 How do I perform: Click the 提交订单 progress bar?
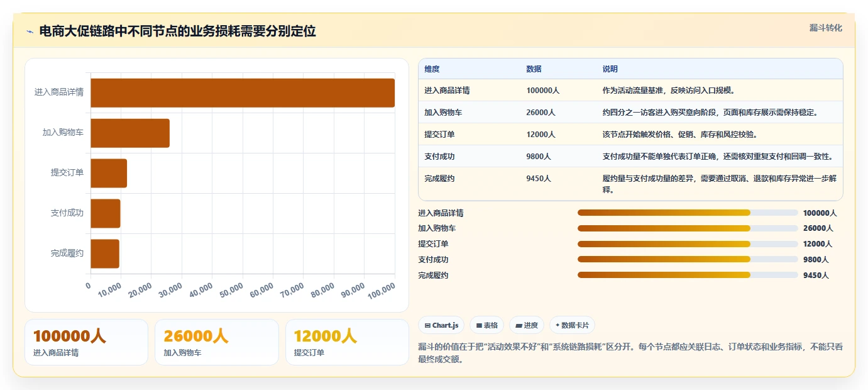click(x=688, y=244)
